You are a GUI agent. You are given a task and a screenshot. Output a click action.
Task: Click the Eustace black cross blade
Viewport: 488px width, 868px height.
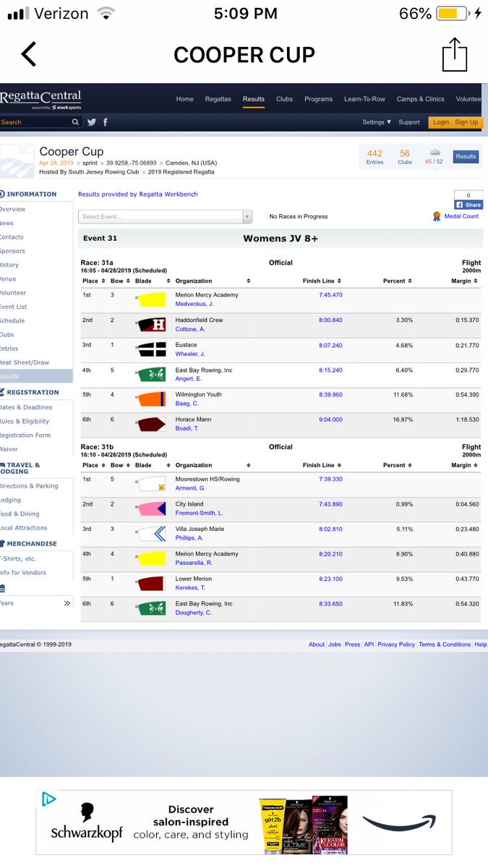coord(150,349)
